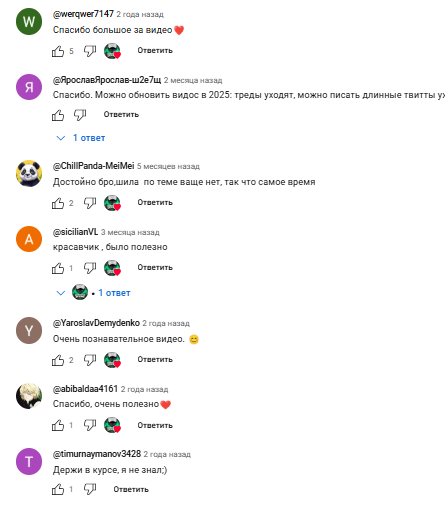Dislike the comment by @abibaldaa4161
The image size is (445, 509).
click(90, 425)
